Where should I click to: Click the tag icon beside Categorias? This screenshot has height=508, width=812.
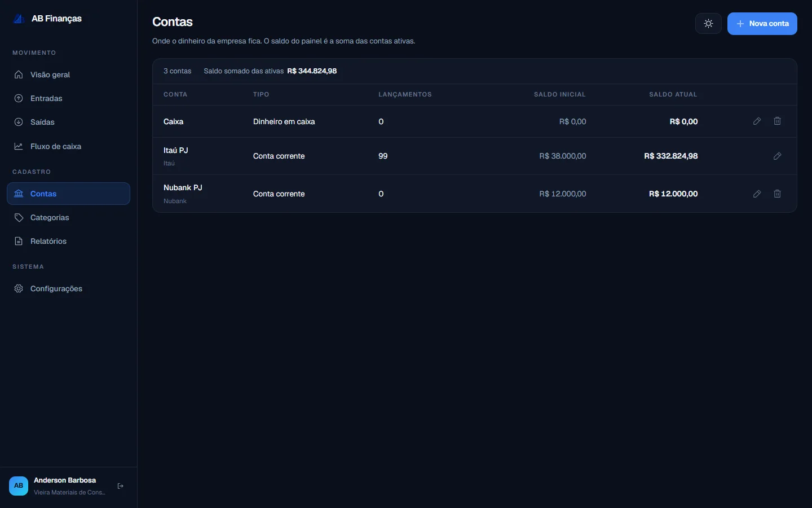point(19,217)
